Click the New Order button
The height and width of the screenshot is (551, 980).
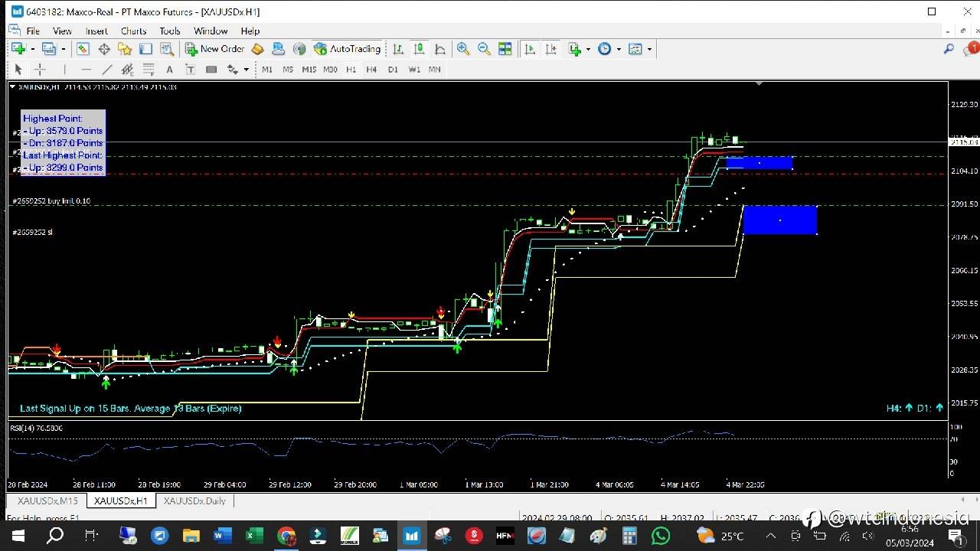tap(214, 49)
